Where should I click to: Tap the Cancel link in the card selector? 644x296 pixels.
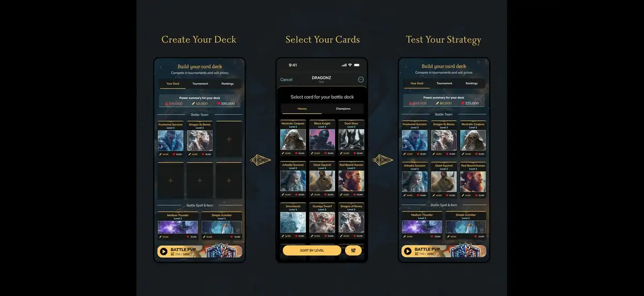click(x=287, y=79)
